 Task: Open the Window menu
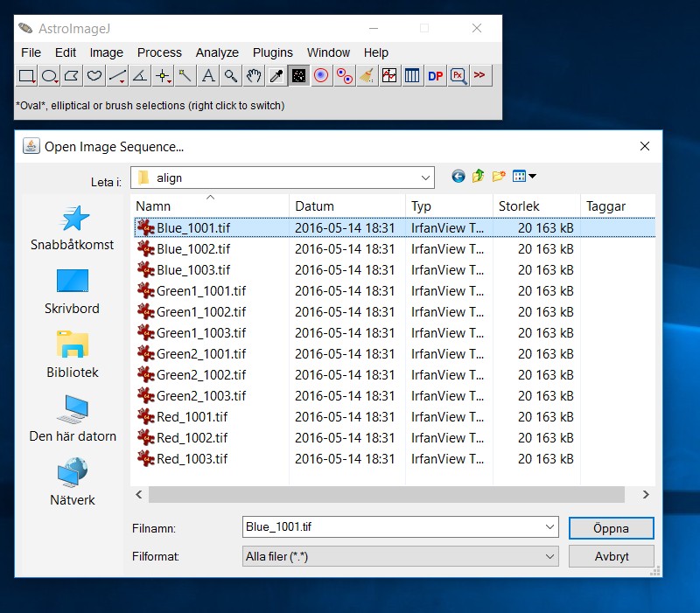coord(328,52)
